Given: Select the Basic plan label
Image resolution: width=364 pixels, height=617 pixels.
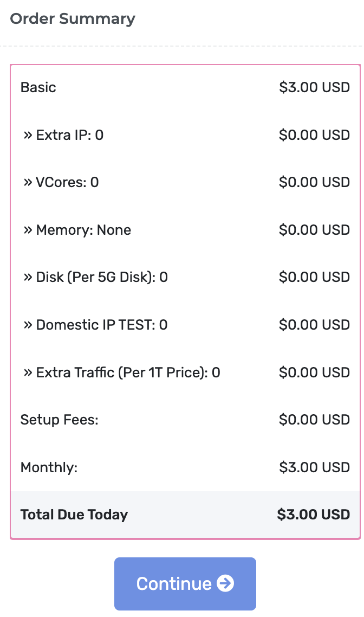Looking at the screenshot, I should (x=38, y=87).
